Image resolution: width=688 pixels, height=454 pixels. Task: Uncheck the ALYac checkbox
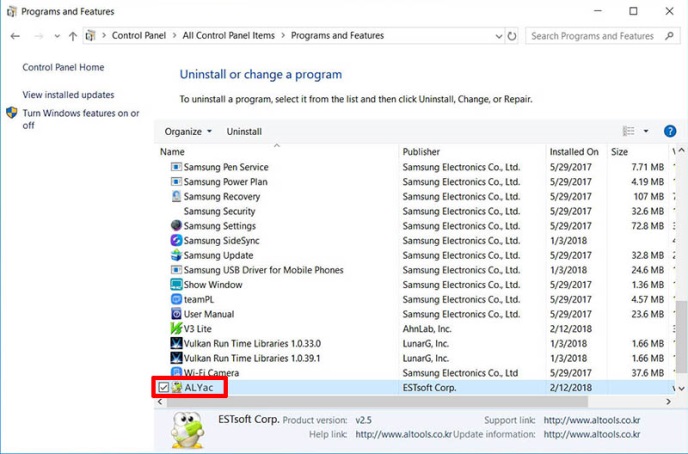164,387
